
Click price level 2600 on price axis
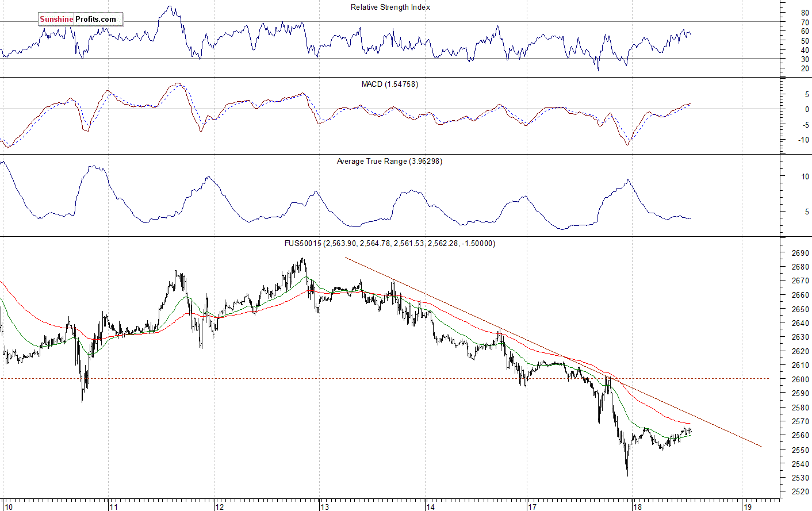click(800, 379)
